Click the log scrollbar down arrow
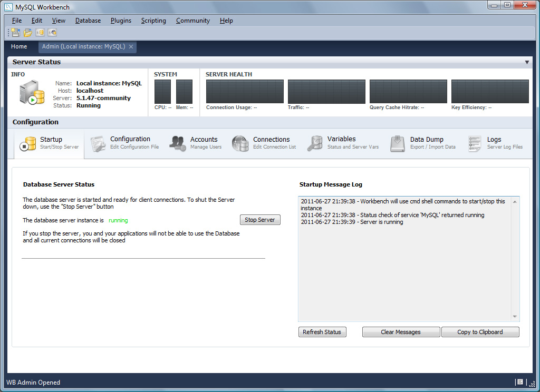This screenshot has height=392, width=540. click(x=515, y=316)
